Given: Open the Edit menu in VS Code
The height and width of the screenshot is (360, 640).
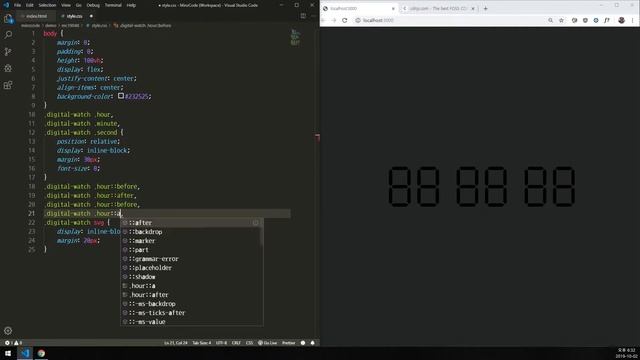Looking at the screenshot, I should click(30, 5).
